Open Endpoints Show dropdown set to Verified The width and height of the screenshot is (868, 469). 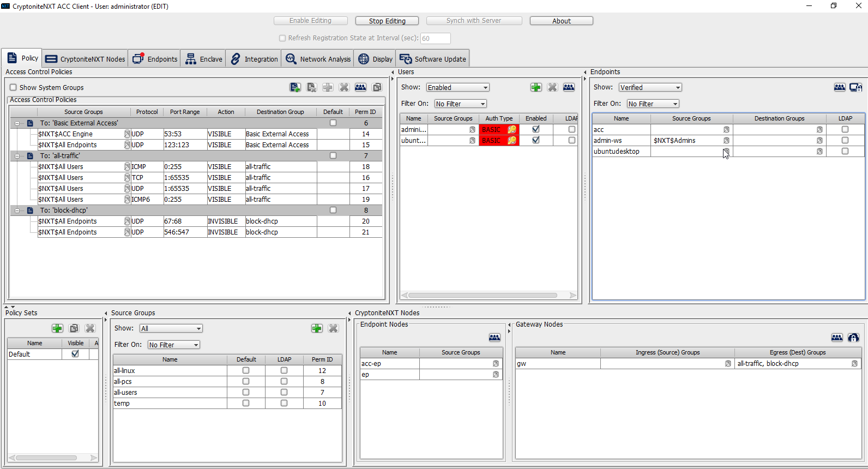[x=650, y=87]
